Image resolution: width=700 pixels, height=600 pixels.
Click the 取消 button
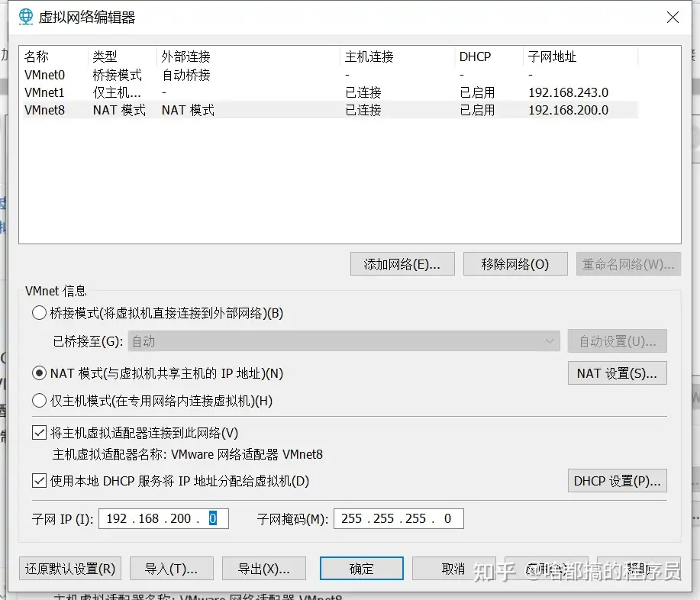tap(454, 568)
